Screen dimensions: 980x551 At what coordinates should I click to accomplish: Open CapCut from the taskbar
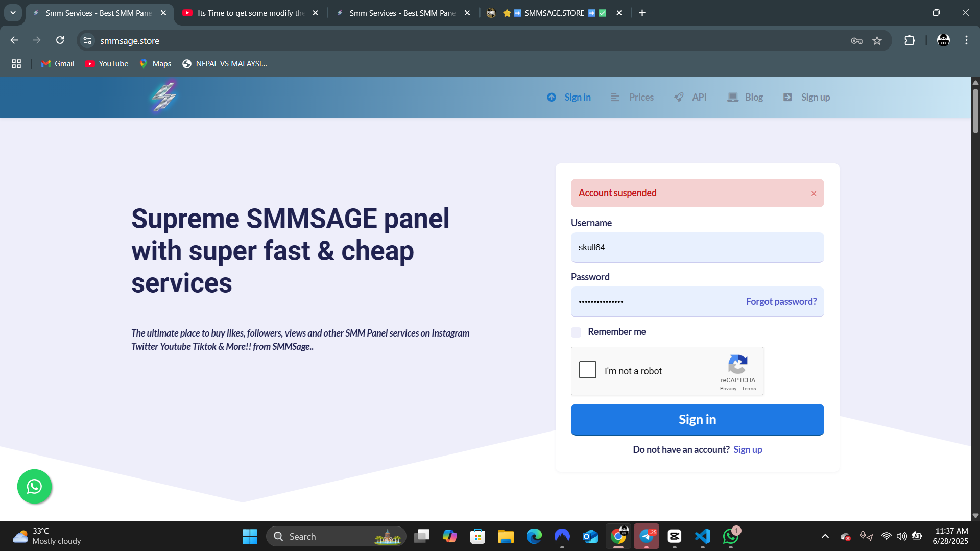click(x=675, y=536)
